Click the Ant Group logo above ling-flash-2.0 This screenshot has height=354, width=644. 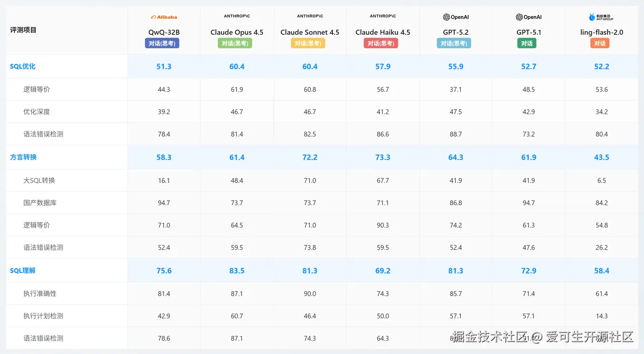point(602,17)
